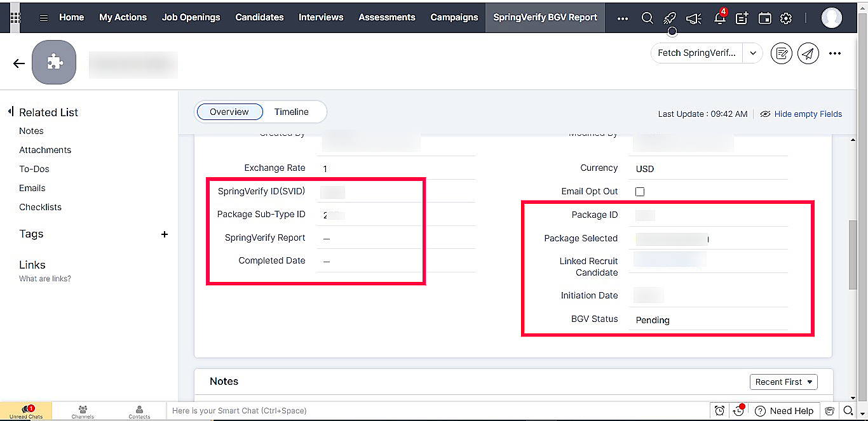The height and width of the screenshot is (421, 868).
Task: Click the Package Selected field value
Action: 672,239
